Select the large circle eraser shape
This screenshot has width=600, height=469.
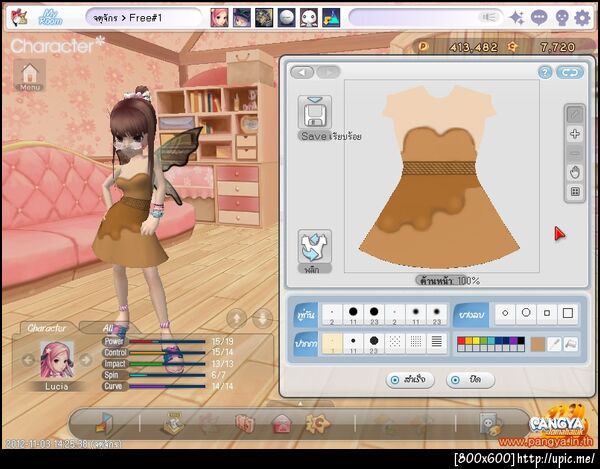point(526,313)
